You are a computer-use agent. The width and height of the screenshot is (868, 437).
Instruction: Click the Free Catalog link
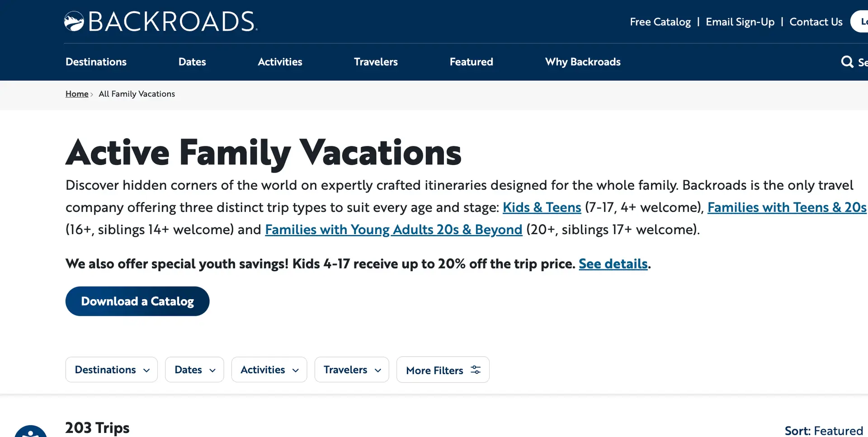tap(660, 22)
